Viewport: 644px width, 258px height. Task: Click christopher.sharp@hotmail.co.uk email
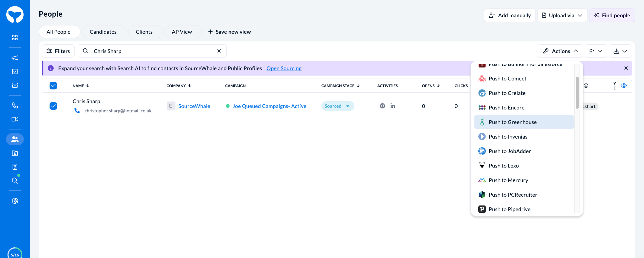point(118,111)
